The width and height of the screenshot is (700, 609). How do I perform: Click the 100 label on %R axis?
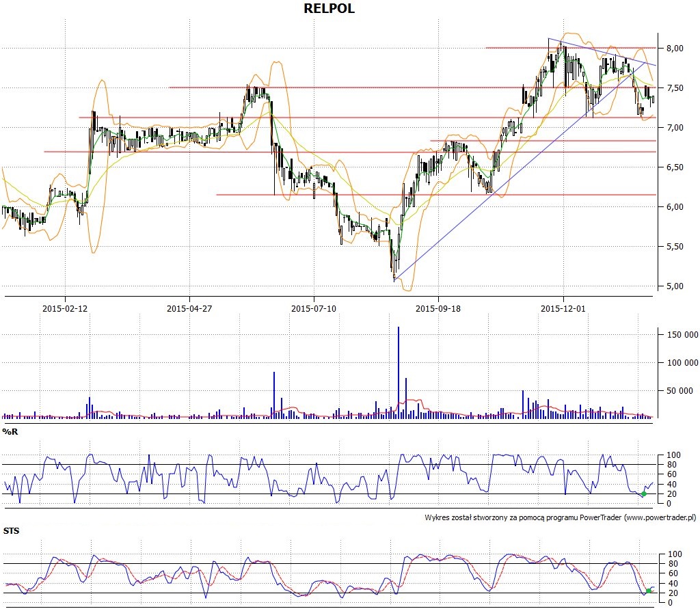[673, 455]
